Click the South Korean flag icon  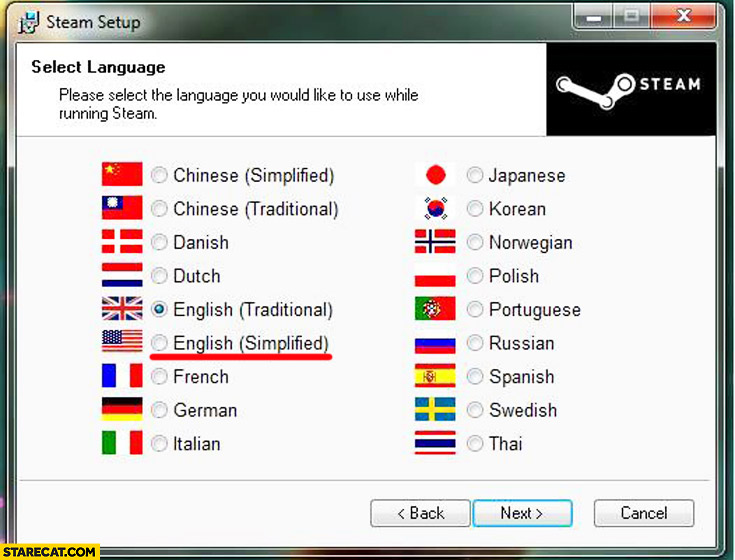tap(435, 208)
